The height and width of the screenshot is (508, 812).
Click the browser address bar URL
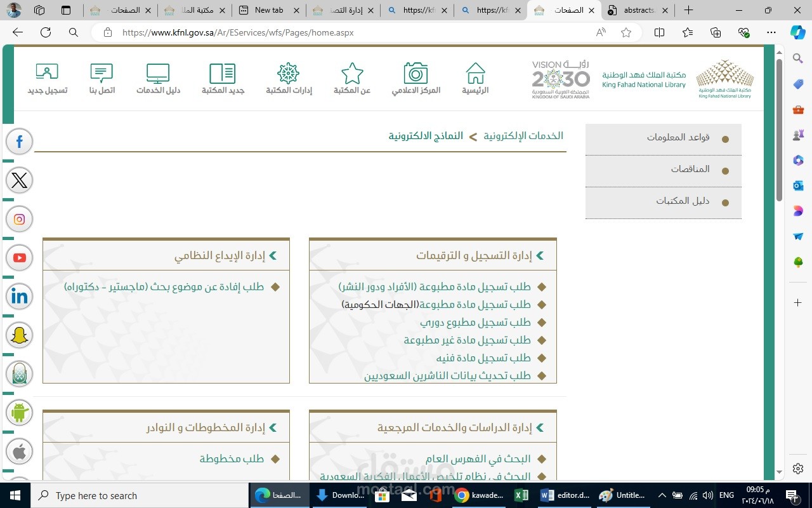pyautogui.click(x=238, y=32)
